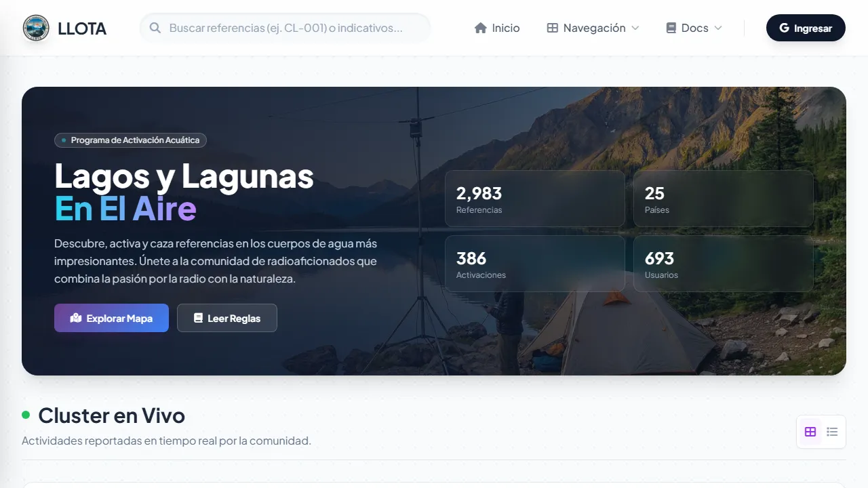
Task: Focus the Buscar referencias search field
Action: (285, 28)
